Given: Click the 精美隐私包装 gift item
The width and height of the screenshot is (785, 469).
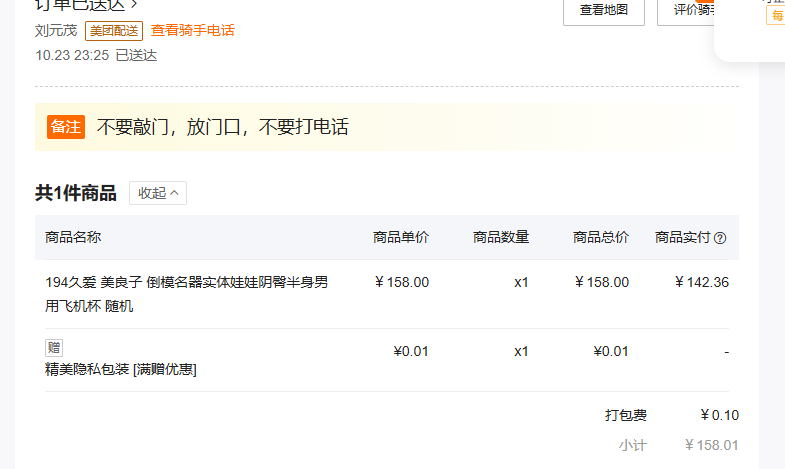Looking at the screenshot, I should 120,369.
